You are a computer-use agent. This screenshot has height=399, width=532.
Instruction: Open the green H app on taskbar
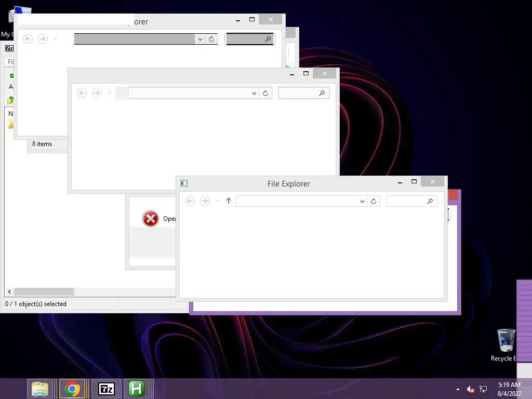pyautogui.click(x=137, y=389)
